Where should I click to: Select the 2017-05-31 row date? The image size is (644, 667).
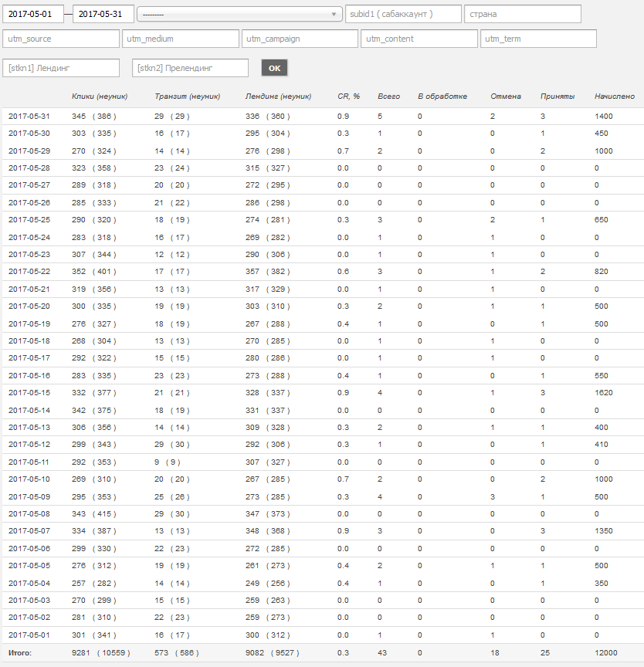29,116
